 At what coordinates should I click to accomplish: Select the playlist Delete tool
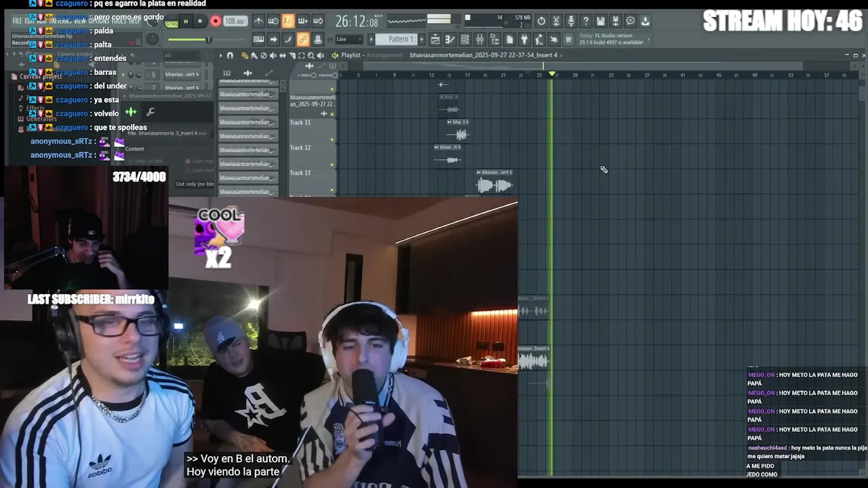[264, 56]
